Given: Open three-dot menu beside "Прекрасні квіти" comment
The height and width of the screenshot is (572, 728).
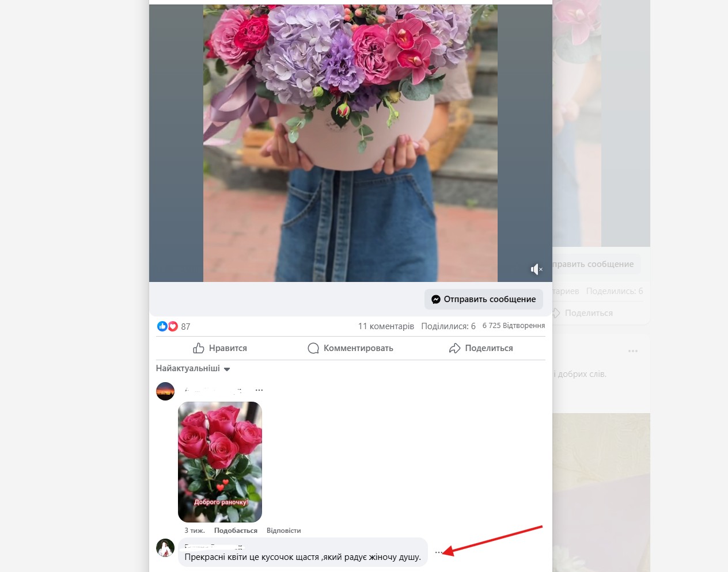Looking at the screenshot, I should point(439,552).
